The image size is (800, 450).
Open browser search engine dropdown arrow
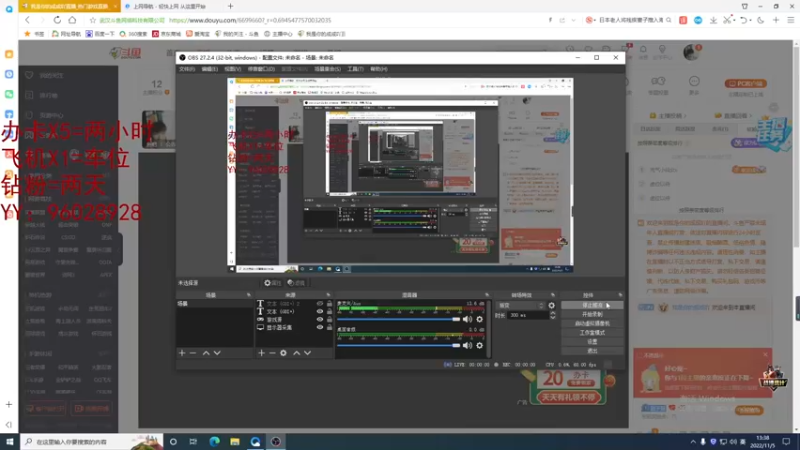595,20
